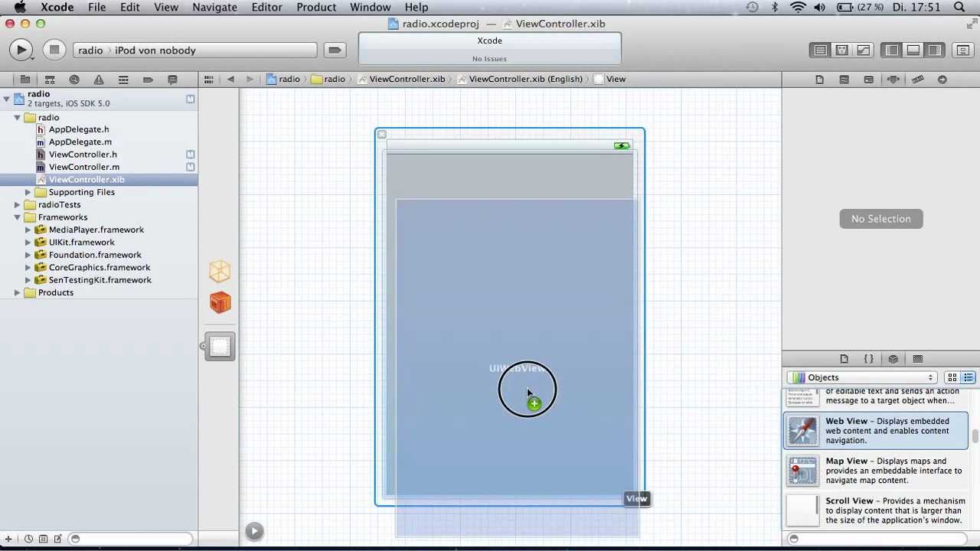
Task: Show the Object library
Action: 893,359
